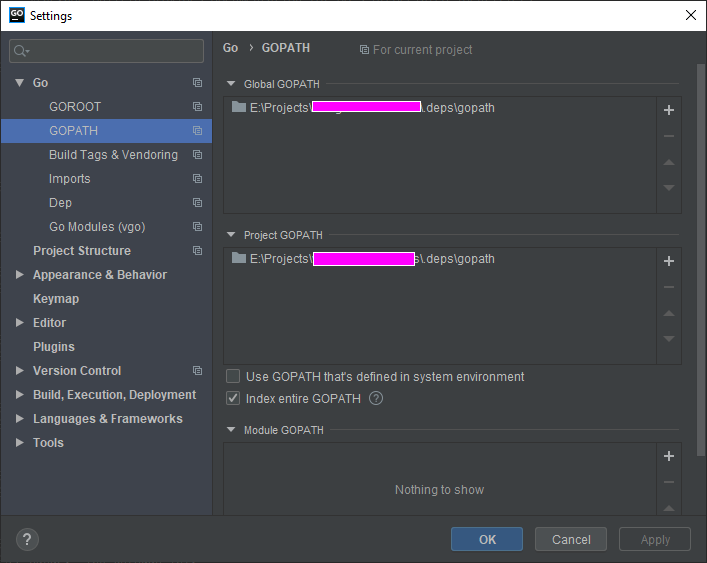The image size is (707, 563).
Task: Expand the Version Control node
Action: [19, 371]
